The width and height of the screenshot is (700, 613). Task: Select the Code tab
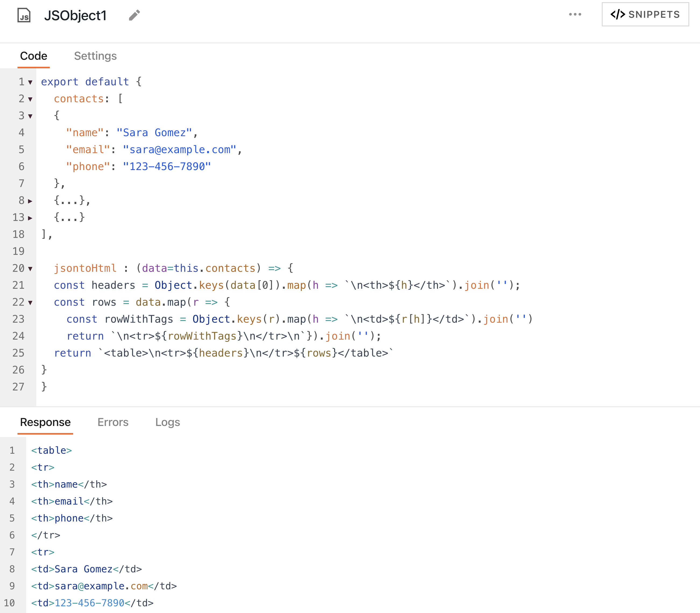(34, 56)
